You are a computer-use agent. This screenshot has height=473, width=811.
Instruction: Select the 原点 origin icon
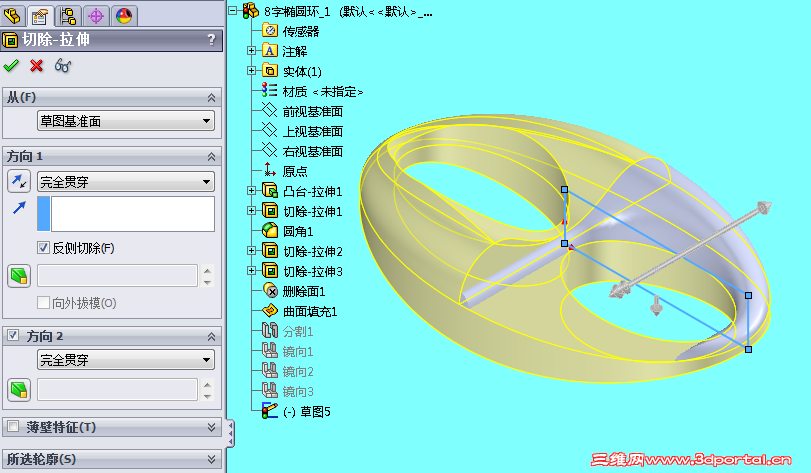click(269, 170)
